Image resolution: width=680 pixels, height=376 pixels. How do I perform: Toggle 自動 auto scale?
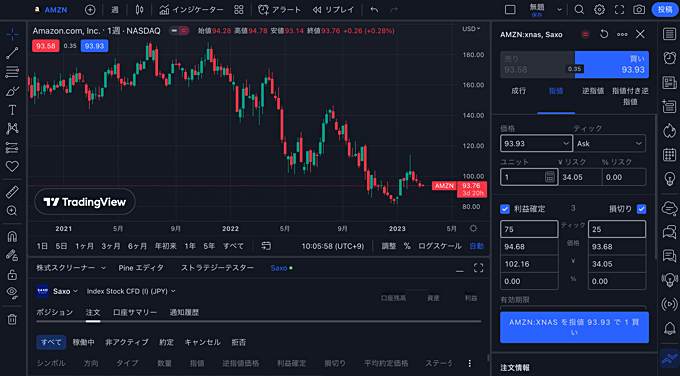[476, 246]
